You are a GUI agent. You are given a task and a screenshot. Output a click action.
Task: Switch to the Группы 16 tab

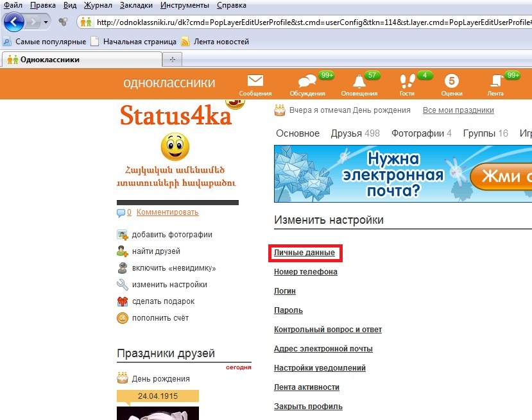pos(486,133)
